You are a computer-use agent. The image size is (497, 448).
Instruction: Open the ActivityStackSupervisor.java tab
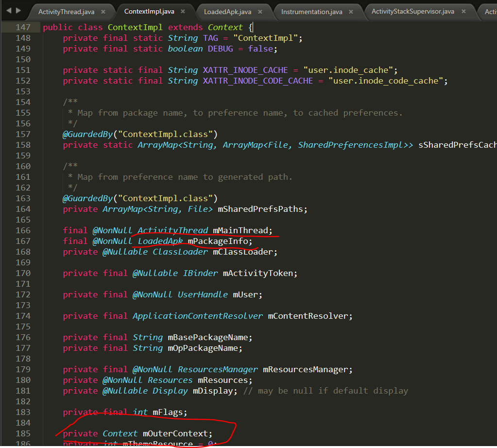[412, 11]
